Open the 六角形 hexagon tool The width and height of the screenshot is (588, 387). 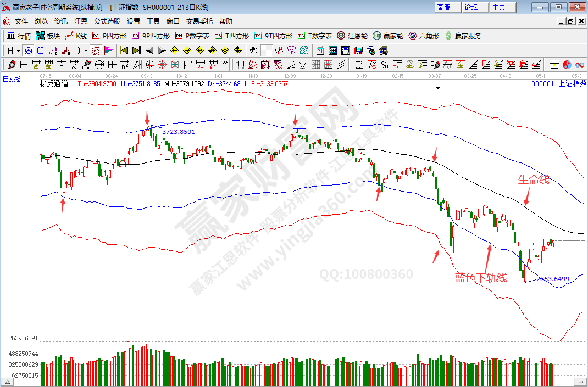pos(423,36)
